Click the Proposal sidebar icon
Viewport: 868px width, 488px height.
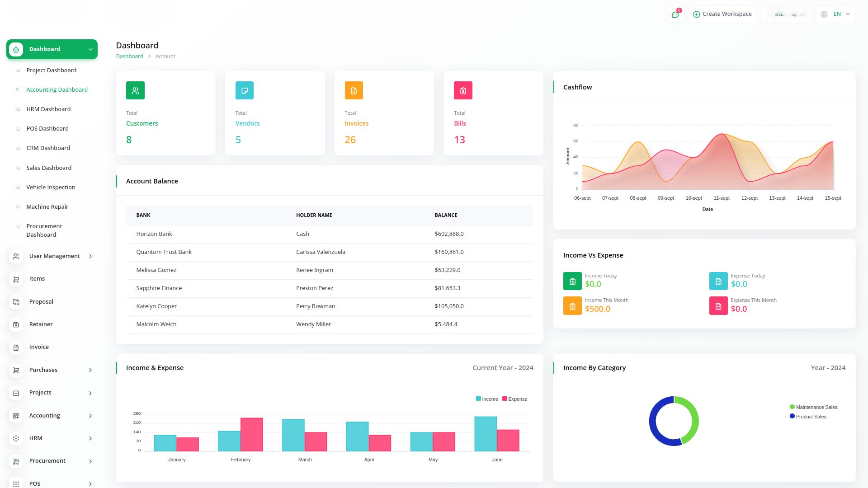pos(16,302)
